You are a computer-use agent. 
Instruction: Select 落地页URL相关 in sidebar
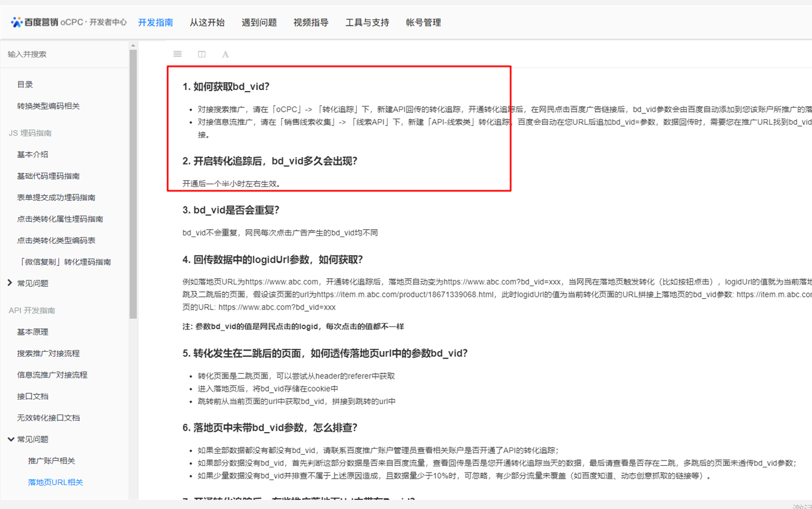pyautogui.click(x=55, y=482)
